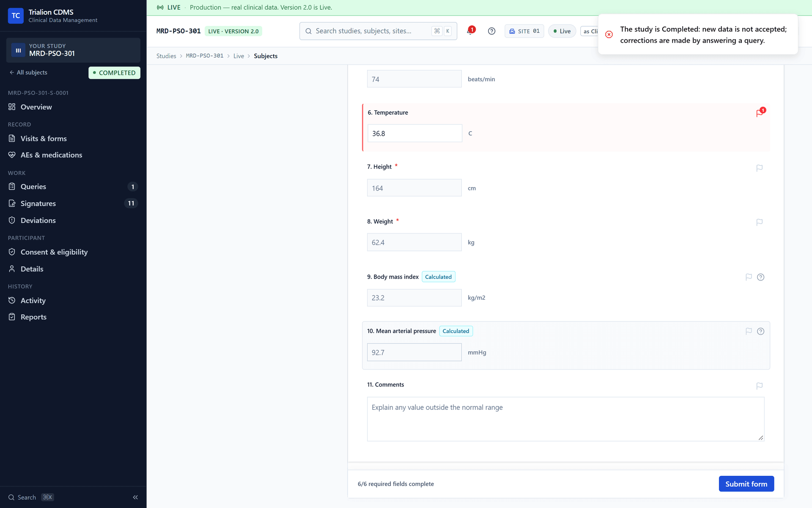The height and width of the screenshot is (508, 812).
Task: Focus the Search studies, subjects, sites field
Action: pos(378,31)
